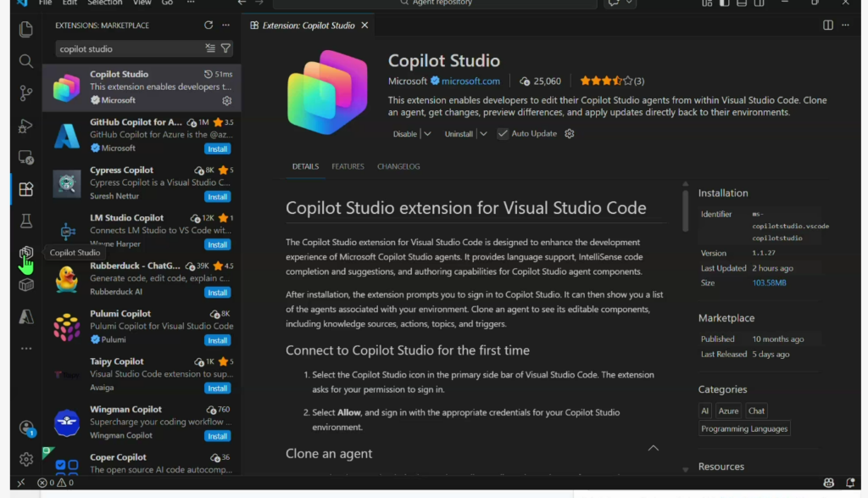Split the editor to the right
Image resolution: width=868 pixels, height=498 pixels.
tap(828, 25)
